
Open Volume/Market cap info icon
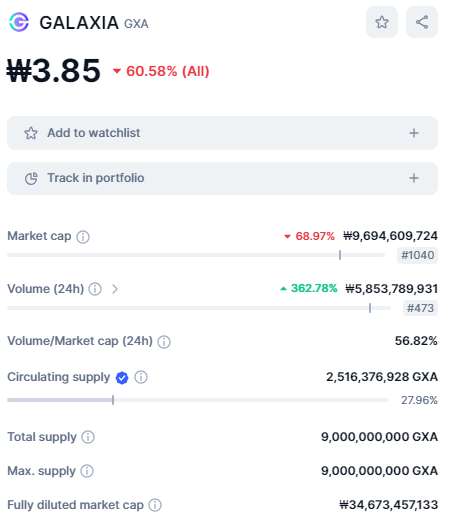coord(164,342)
